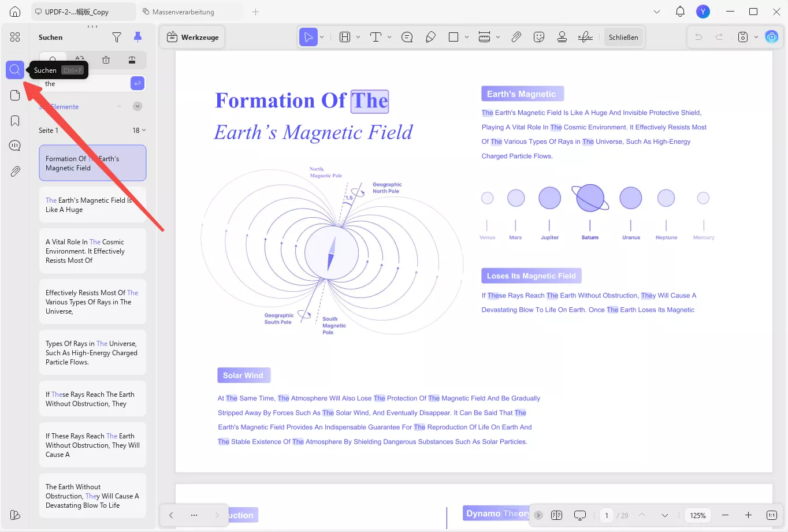
Task: Open the page layout view options
Action: click(x=556, y=515)
